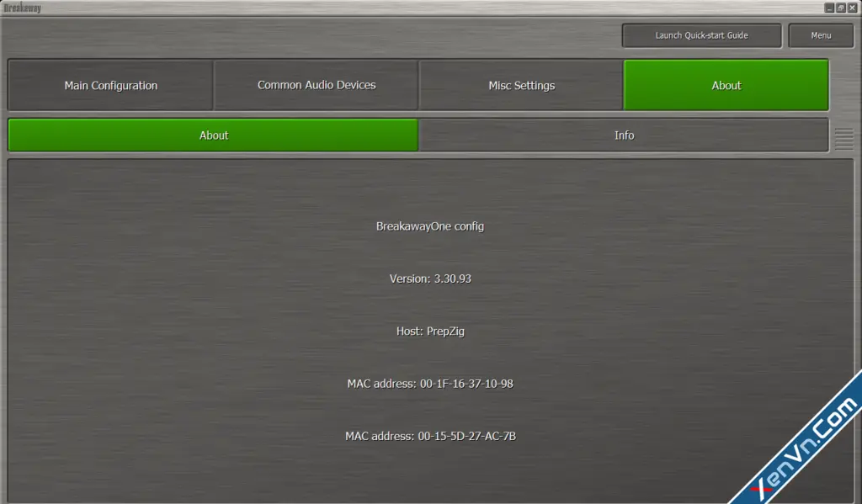Minimize the Breakaway window

pyautogui.click(x=829, y=8)
